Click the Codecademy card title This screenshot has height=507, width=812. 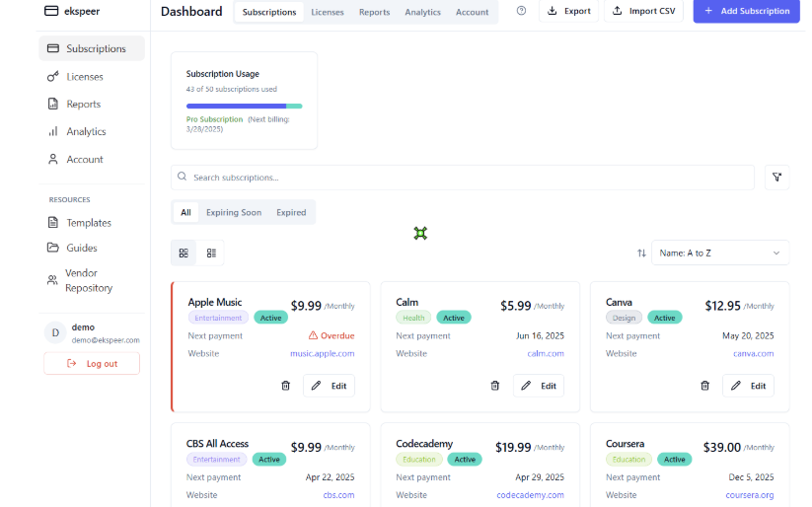pyautogui.click(x=424, y=443)
